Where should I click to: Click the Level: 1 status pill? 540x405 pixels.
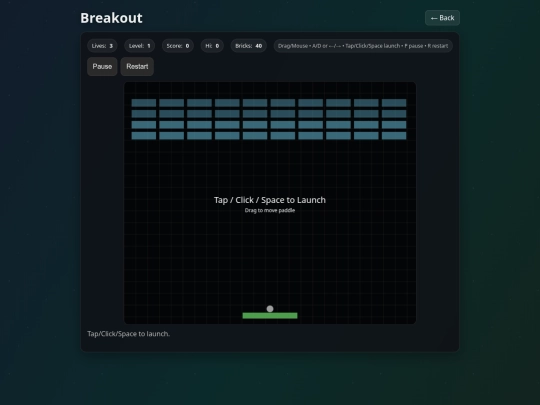click(139, 46)
